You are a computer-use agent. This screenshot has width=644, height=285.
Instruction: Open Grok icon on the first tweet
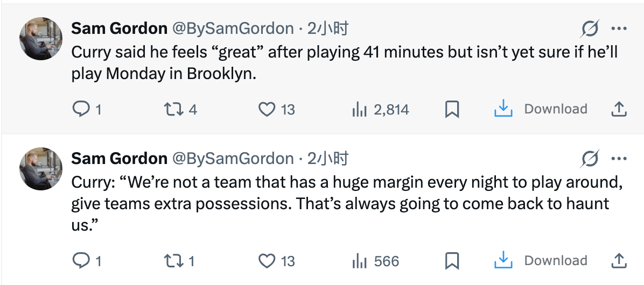click(591, 29)
